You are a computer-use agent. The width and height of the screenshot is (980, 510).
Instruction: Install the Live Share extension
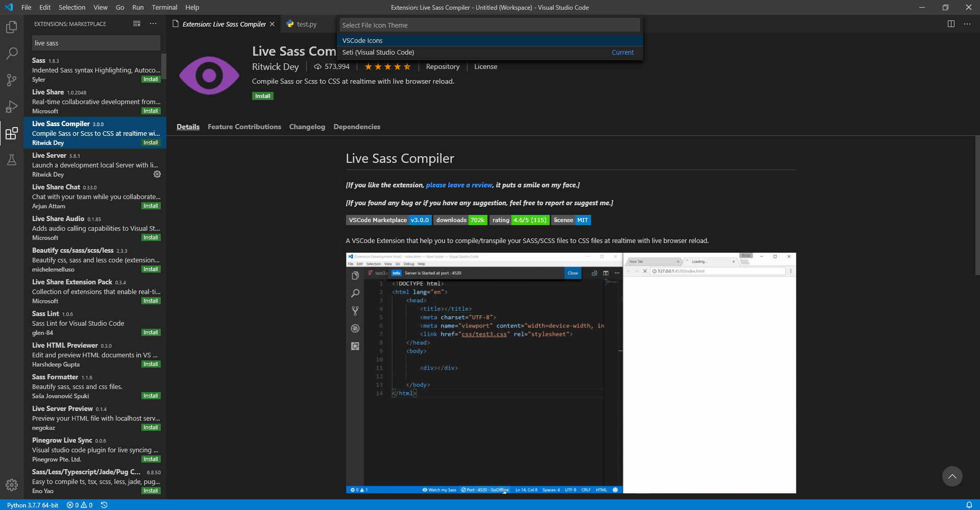151,111
